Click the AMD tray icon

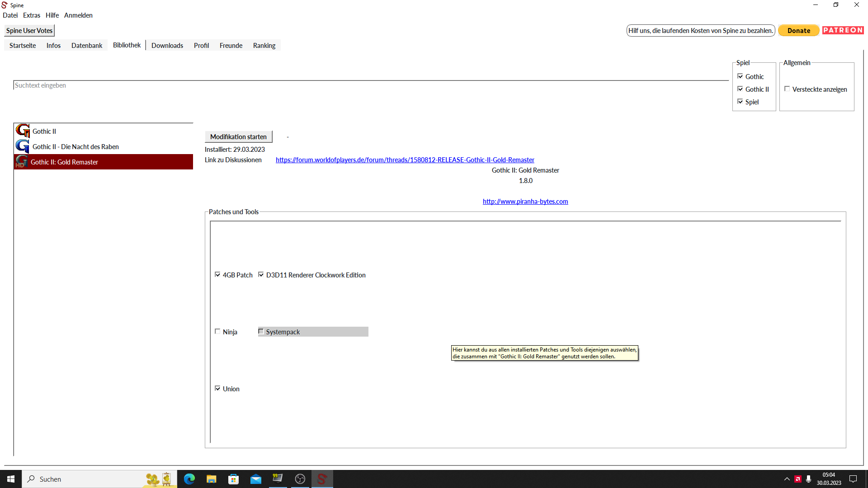798,479
